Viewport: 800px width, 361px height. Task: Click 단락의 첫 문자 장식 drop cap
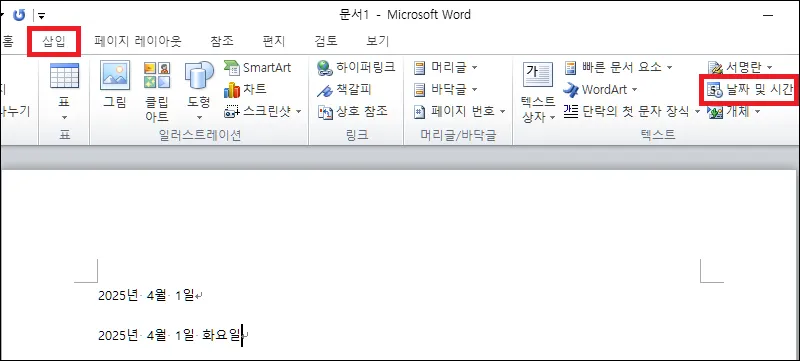(x=633, y=111)
